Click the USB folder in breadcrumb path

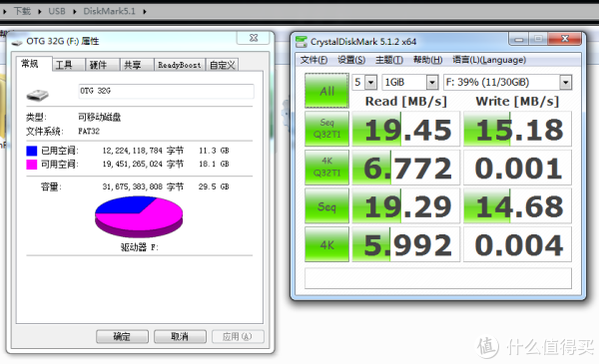pyautogui.click(x=57, y=11)
